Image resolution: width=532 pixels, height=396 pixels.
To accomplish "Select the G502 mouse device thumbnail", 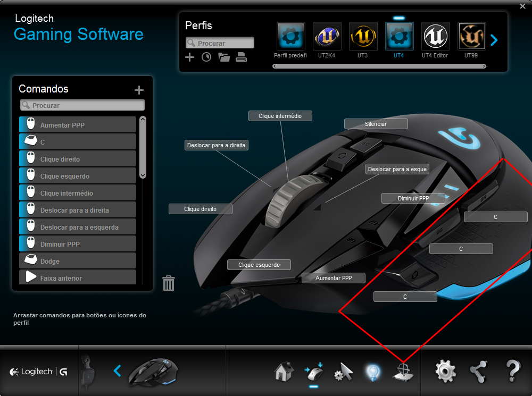I will coord(153,372).
